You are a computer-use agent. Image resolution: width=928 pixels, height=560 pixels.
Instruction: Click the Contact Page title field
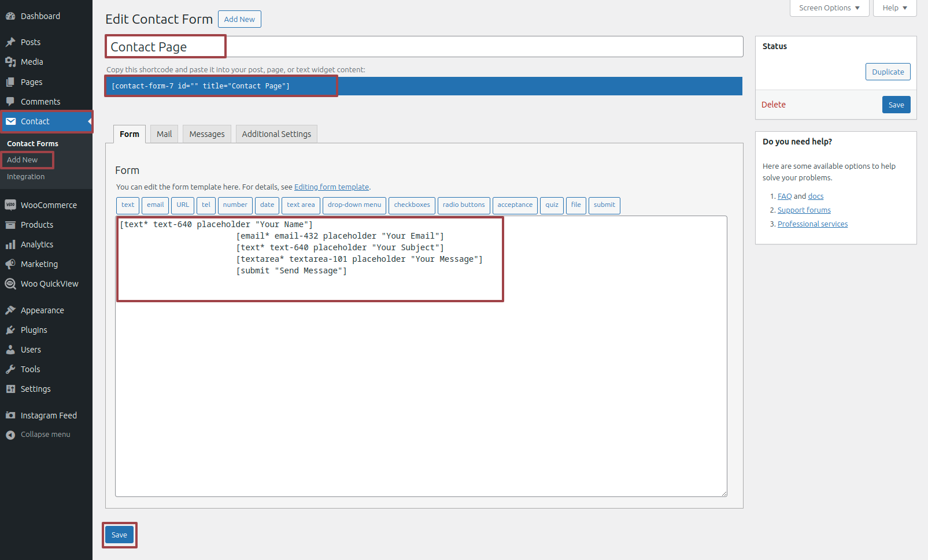(424, 47)
